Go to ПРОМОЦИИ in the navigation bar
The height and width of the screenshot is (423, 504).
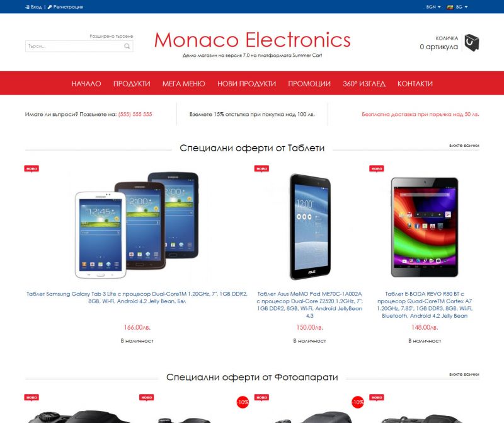click(x=309, y=84)
